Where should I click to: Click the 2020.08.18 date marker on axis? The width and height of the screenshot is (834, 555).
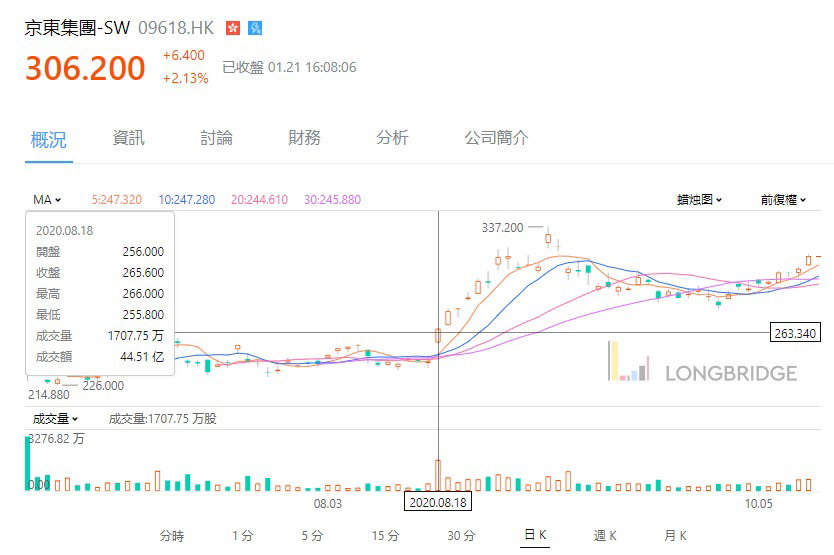pyautogui.click(x=439, y=502)
